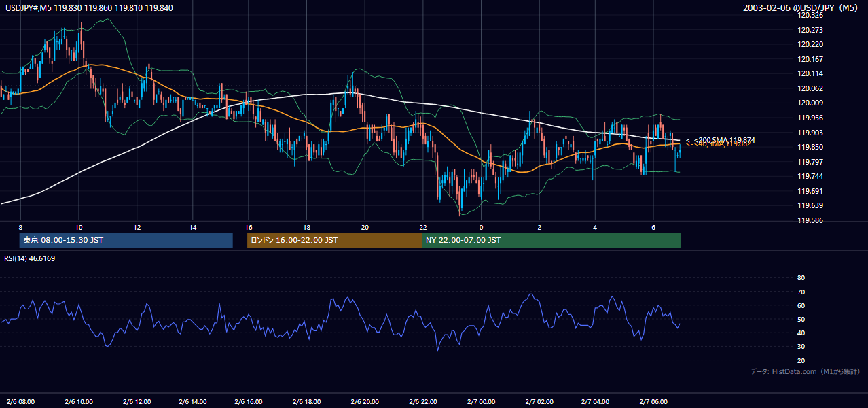
Task: Click the 119.850 price axis label
Action: click(x=811, y=147)
